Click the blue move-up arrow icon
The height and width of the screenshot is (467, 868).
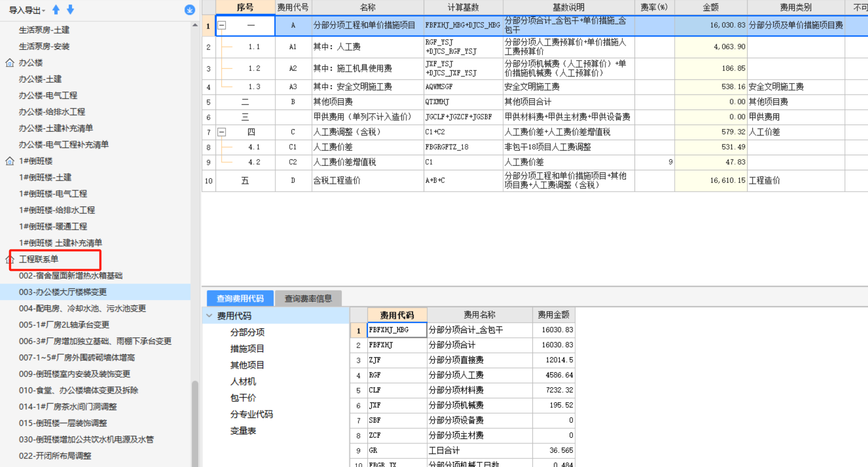click(x=56, y=10)
